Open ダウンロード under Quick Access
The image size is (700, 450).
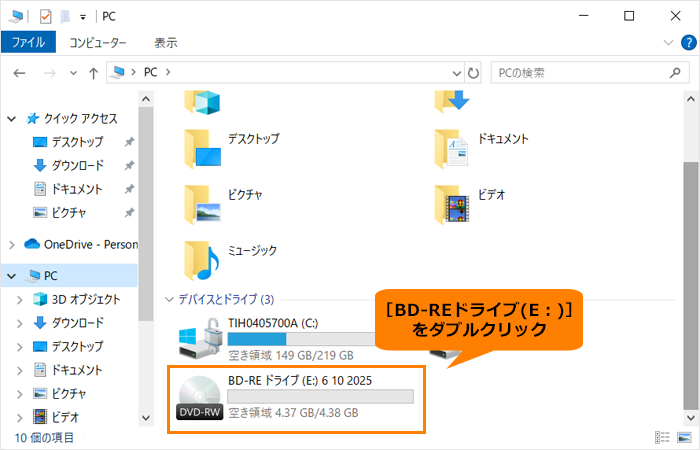click(x=68, y=166)
